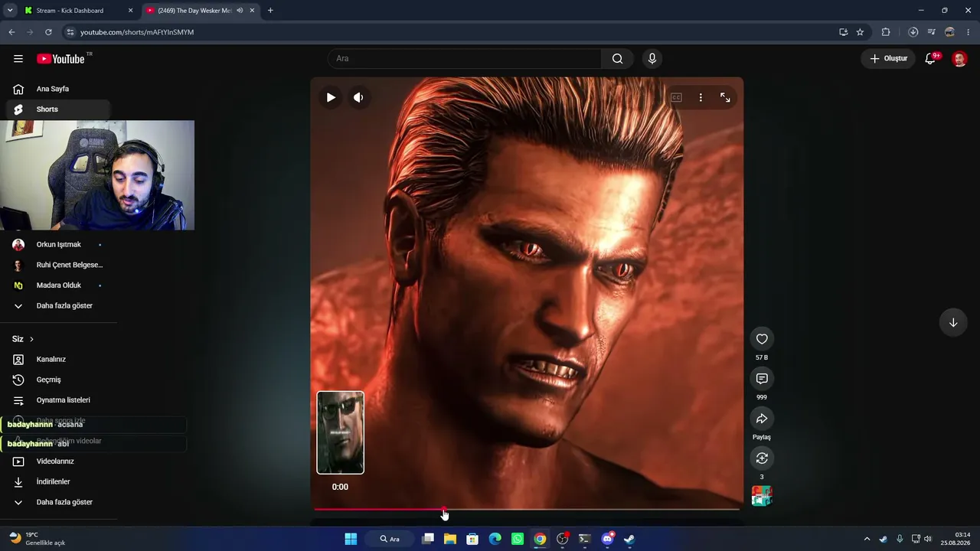Share the Short using Paylaş
980x551 pixels.
click(762, 419)
